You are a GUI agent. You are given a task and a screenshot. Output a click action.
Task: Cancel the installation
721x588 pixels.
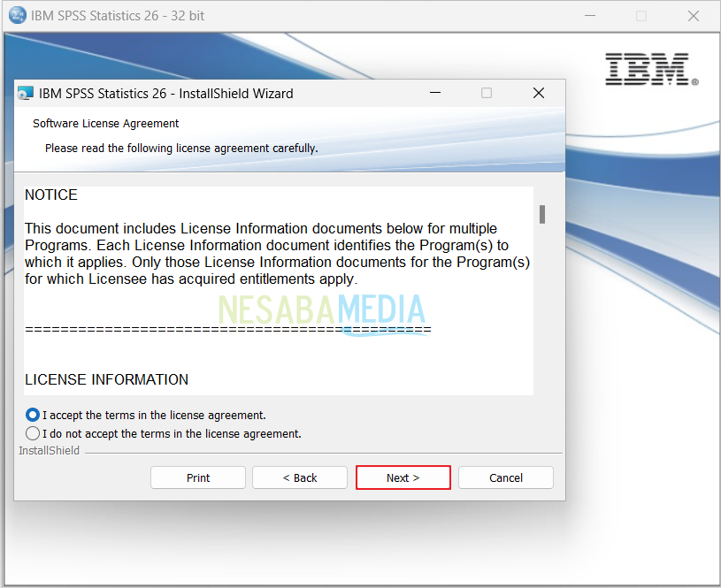click(506, 477)
